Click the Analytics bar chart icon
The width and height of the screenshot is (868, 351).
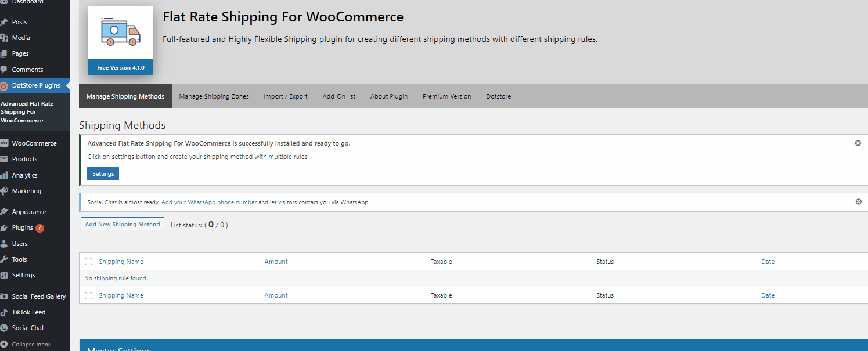[x=4, y=175]
